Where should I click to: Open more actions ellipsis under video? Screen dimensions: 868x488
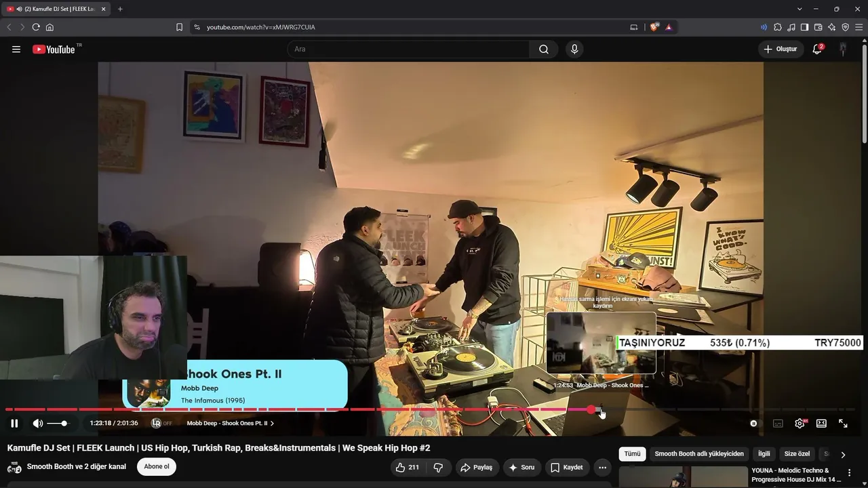pyautogui.click(x=602, y=468)
